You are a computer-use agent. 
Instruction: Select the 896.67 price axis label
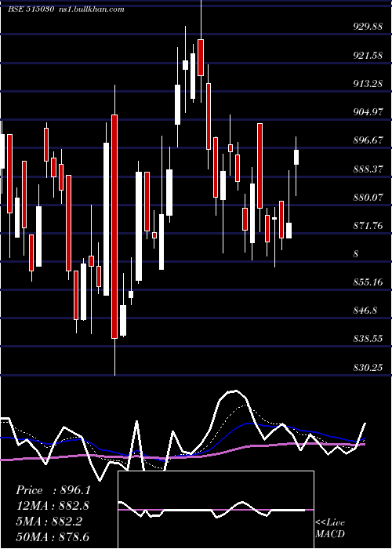368,140
